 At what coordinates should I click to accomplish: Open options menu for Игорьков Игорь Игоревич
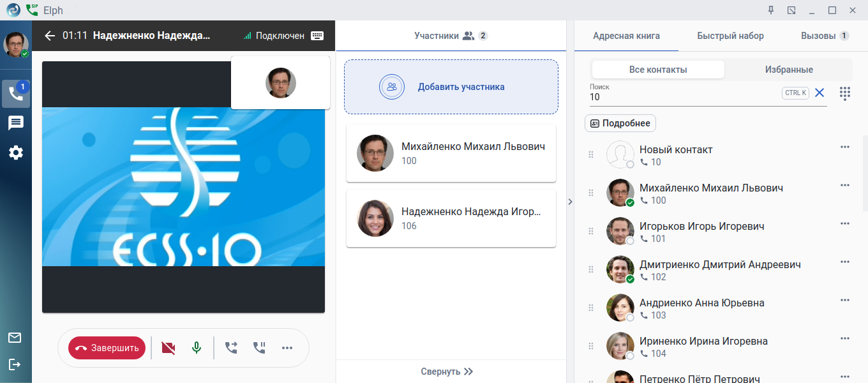(845, 223)
